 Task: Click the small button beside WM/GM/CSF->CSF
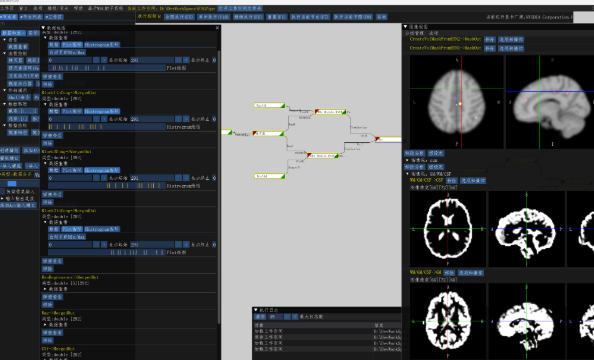point(452,180)
